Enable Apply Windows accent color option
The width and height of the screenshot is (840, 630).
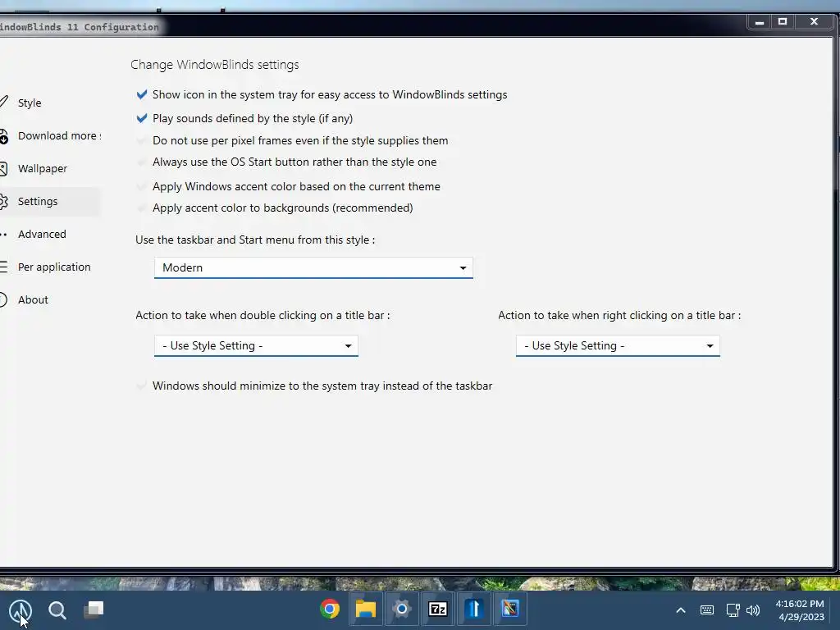click(x=141, y=186)
